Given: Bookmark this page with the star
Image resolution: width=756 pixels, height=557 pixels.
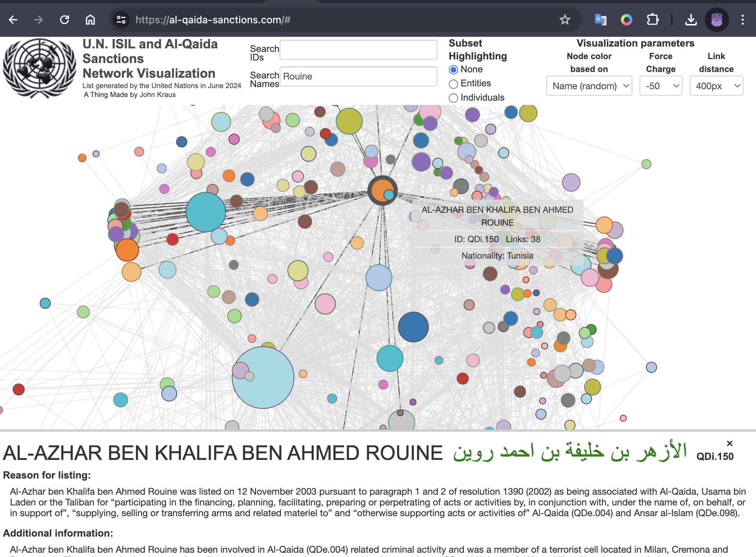Looking at the screenshot, I should point(565,20).
